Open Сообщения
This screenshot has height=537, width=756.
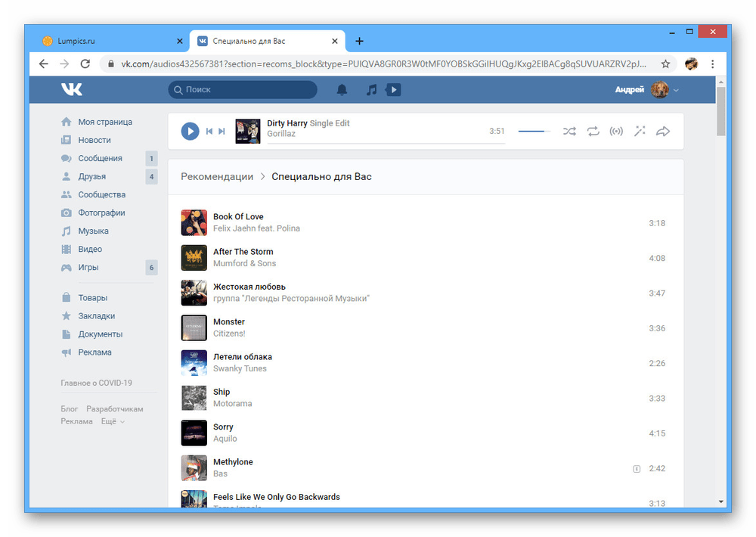(x=101, y=158)
